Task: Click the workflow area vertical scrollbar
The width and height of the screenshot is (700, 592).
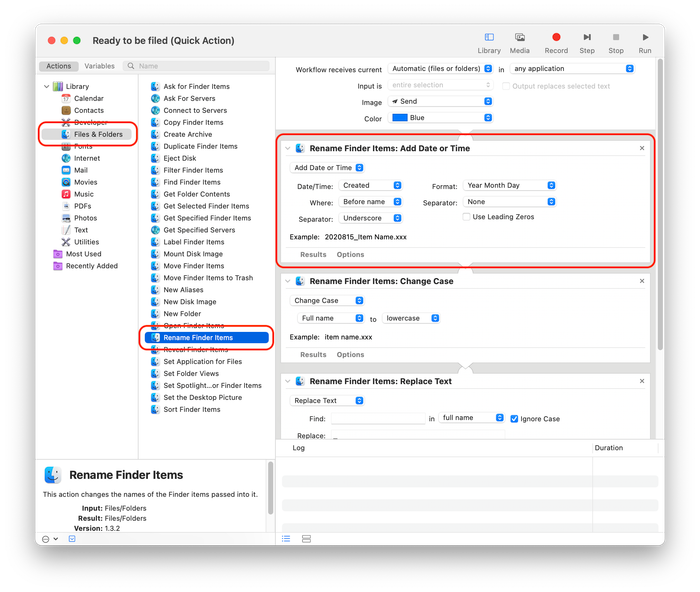Action: (x=660, y=204)
